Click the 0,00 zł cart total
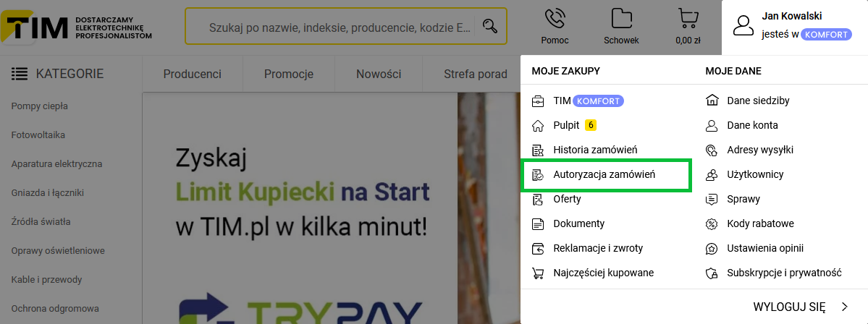 688,40
